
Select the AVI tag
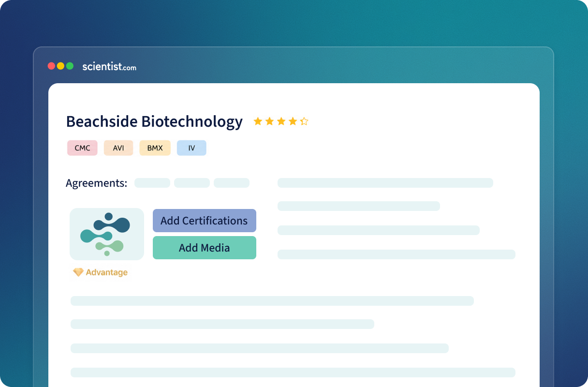click(118, 148)
